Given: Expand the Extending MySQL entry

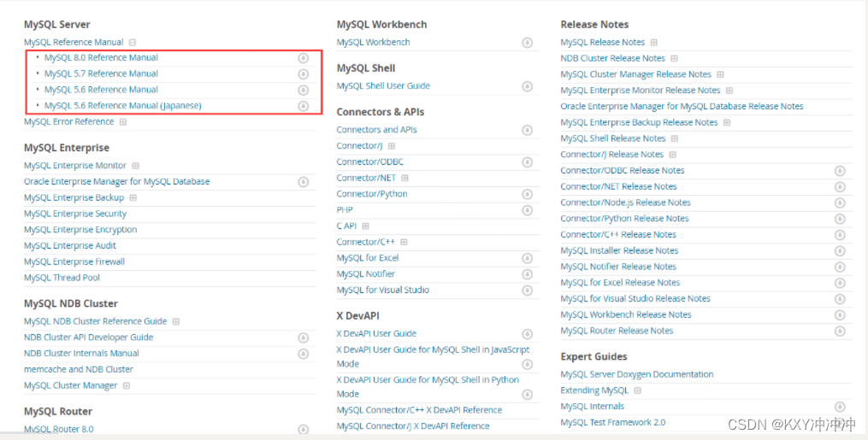Looking at the screenshot, I should (x=638, y=390).
